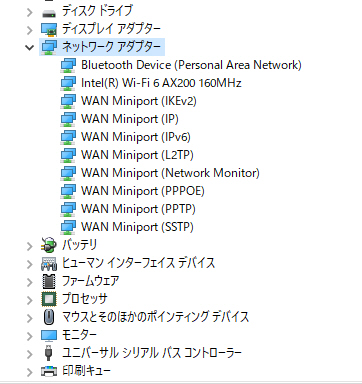Image resolution: width=362 pixels, height=384 pixels.
Task: Expand the プロセッサ category
Action: click(x=30, y=300)
